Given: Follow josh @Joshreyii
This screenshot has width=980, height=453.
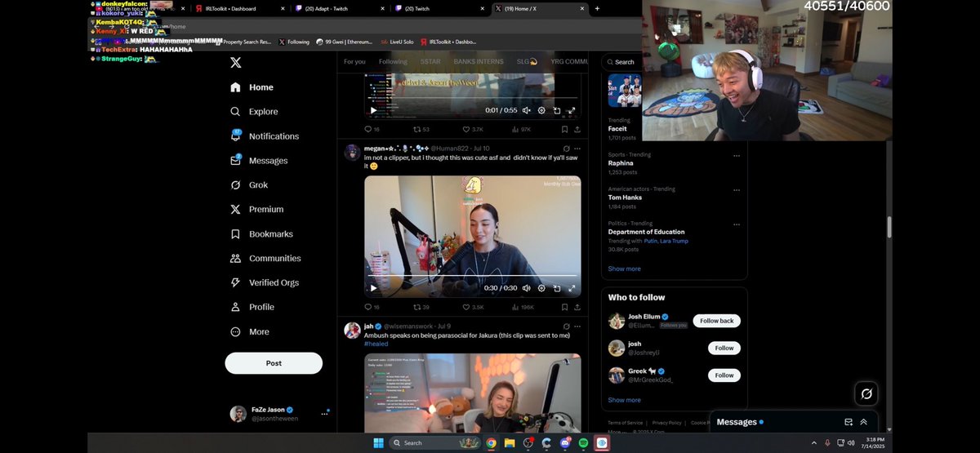Looking at the screenshot, I should [724, 348].
